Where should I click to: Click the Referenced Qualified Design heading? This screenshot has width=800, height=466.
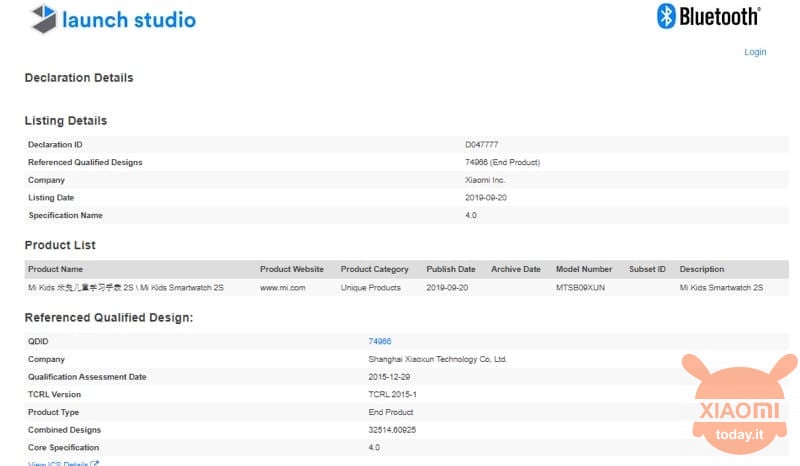click(109, 317)
